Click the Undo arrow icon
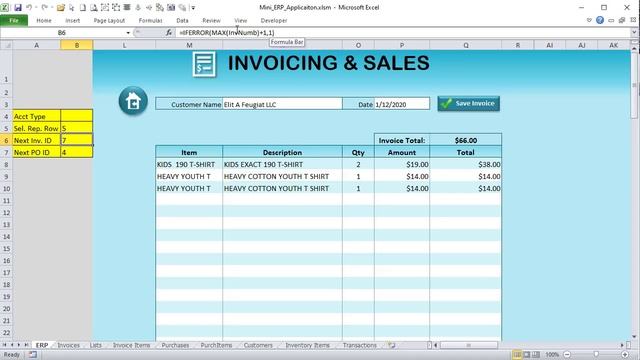This screenshot has height=360, width=640. pos(29,7)
